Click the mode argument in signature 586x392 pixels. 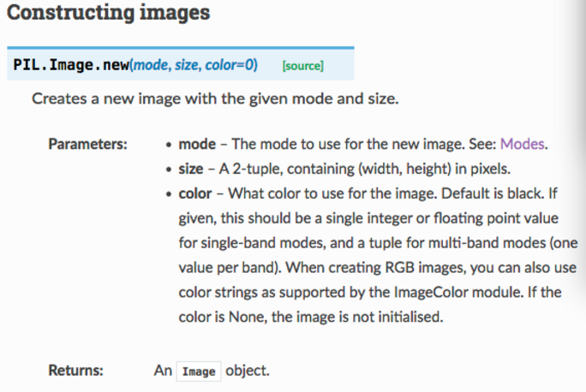151,65
